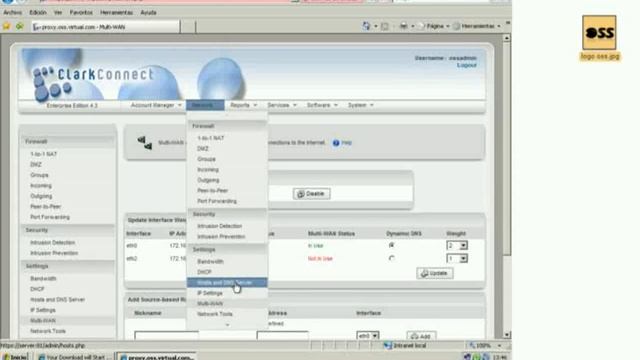The image size is (640, 360).
Task: Click the Update button
Action: click(435, 273)
